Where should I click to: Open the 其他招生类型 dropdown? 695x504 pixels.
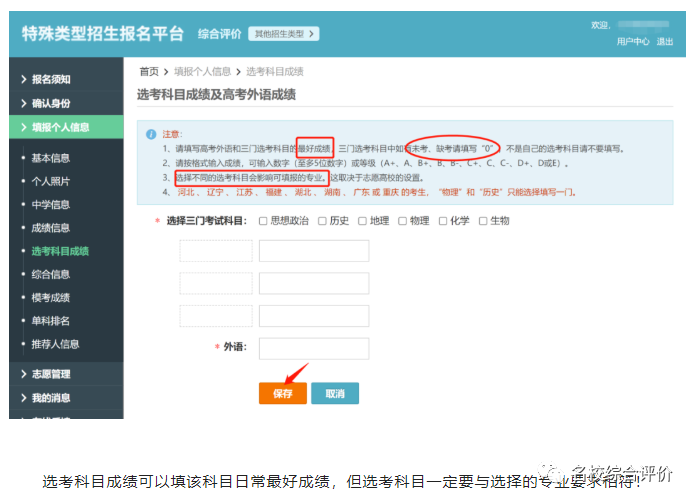click(x=283, y=34)
